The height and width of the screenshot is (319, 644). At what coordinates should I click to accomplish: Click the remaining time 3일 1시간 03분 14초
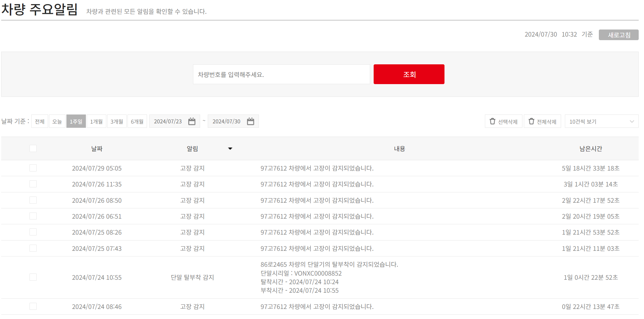(591, 184)
